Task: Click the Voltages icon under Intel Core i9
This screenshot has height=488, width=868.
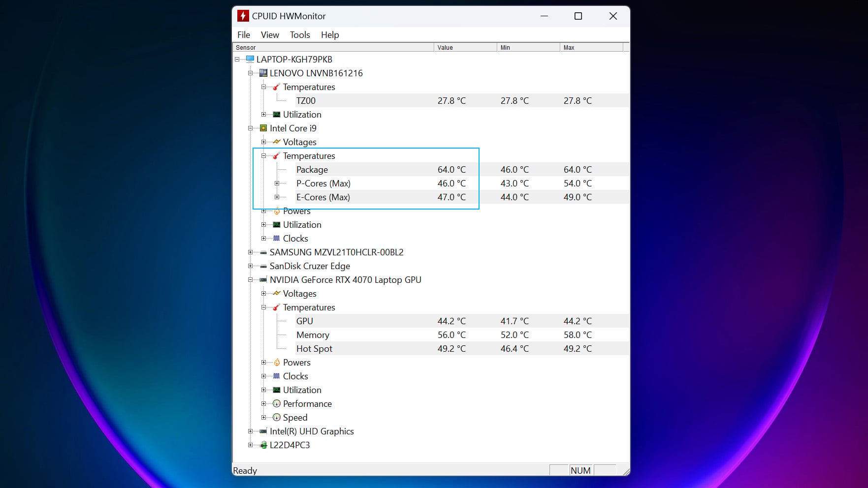Action: [x=277, y=142]
